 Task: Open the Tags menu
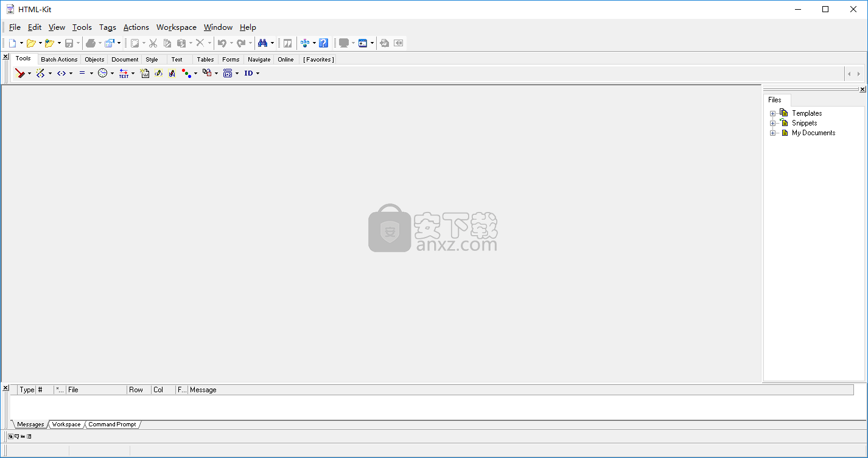[x=108, y=27]
